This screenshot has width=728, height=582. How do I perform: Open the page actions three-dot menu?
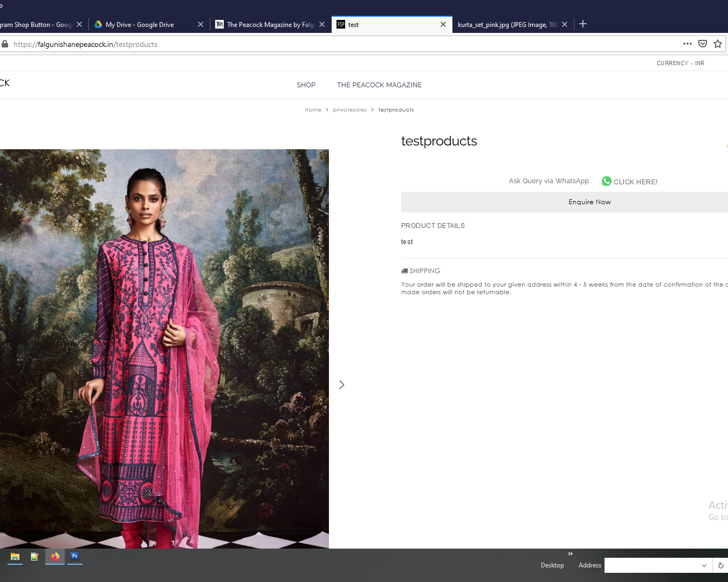pos(687,44)
